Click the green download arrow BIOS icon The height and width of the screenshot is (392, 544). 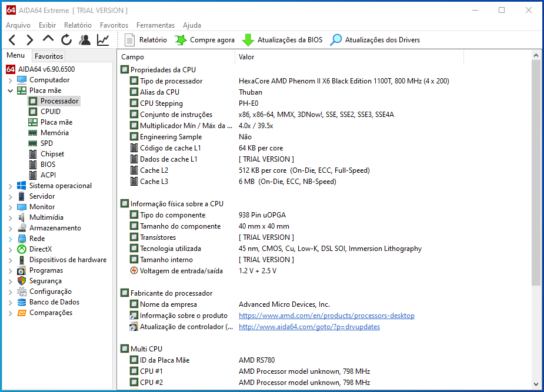248,40
